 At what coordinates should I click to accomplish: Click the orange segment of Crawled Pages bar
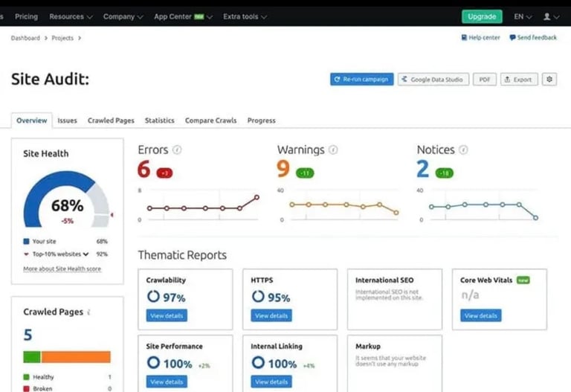[76, 357]
